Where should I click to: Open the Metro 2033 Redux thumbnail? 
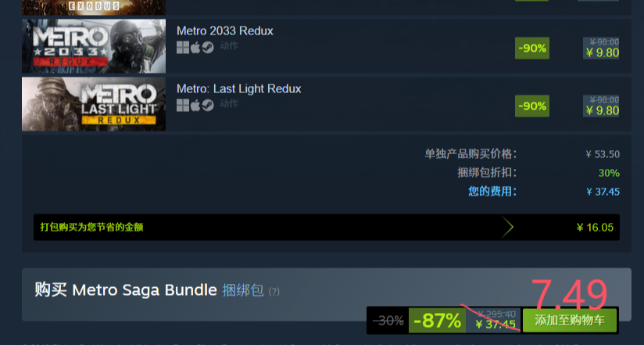coord(94,46)
